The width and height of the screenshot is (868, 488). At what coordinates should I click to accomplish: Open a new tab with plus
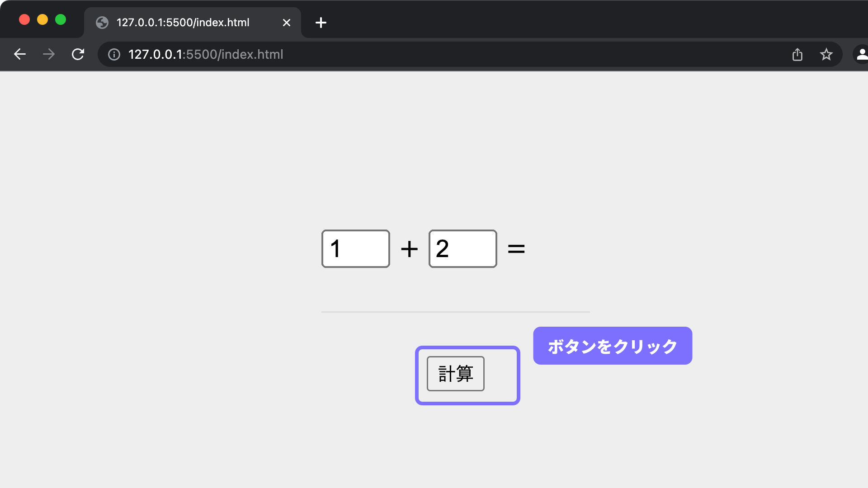tap(321, 23)
